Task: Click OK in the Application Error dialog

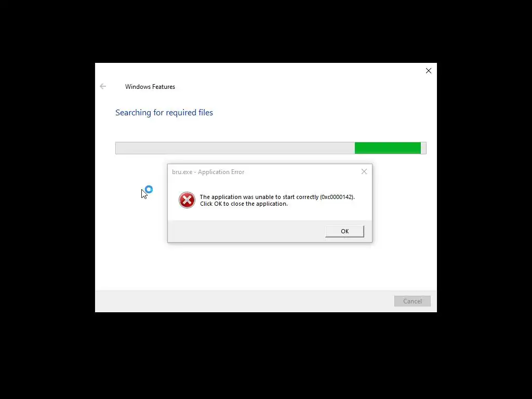Action: click(344, 231)
